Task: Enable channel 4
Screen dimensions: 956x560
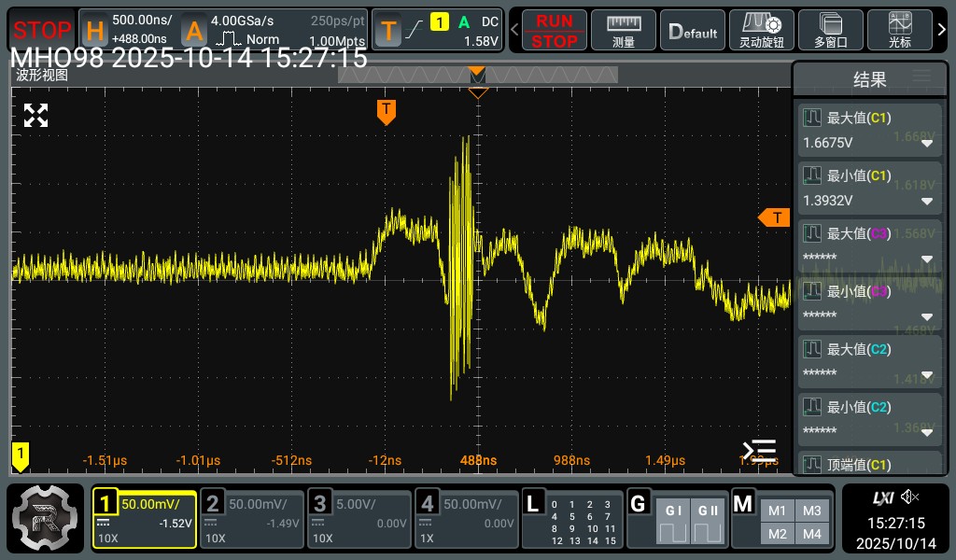Action: (467, 518)
